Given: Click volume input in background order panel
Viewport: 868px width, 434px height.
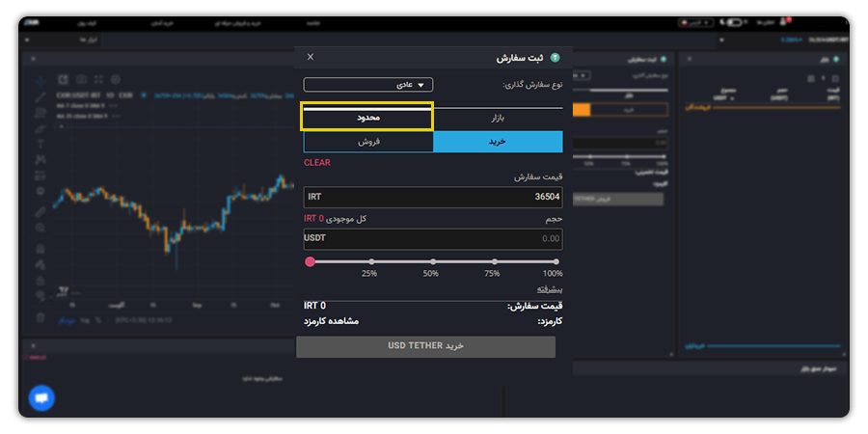Looking at the screenshot, I should click(620, 144).
